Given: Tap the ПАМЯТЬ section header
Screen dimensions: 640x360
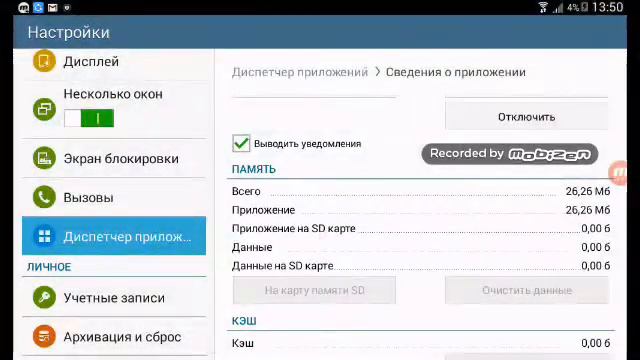Looking at the screenshot, I should 254,169.
